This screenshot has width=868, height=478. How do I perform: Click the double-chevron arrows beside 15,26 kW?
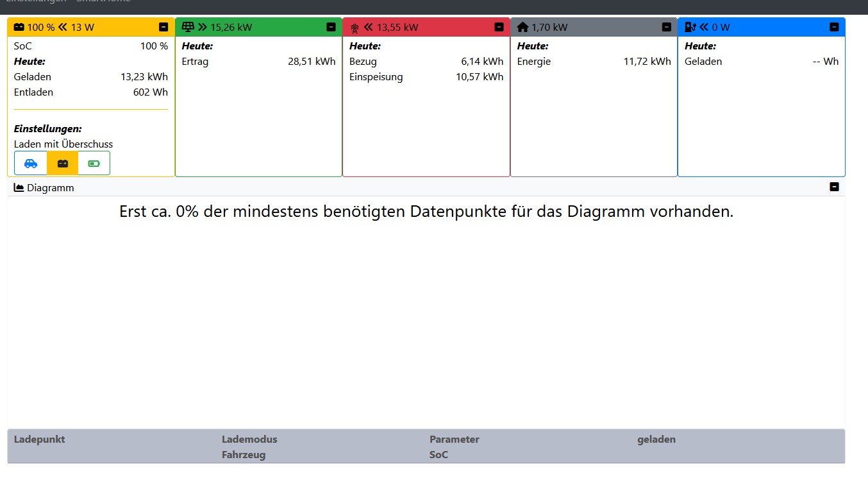click(203, 27)
